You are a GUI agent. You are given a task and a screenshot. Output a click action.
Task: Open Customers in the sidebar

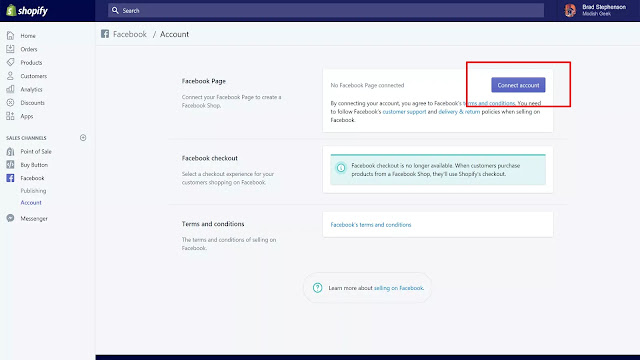click(33, 76)
